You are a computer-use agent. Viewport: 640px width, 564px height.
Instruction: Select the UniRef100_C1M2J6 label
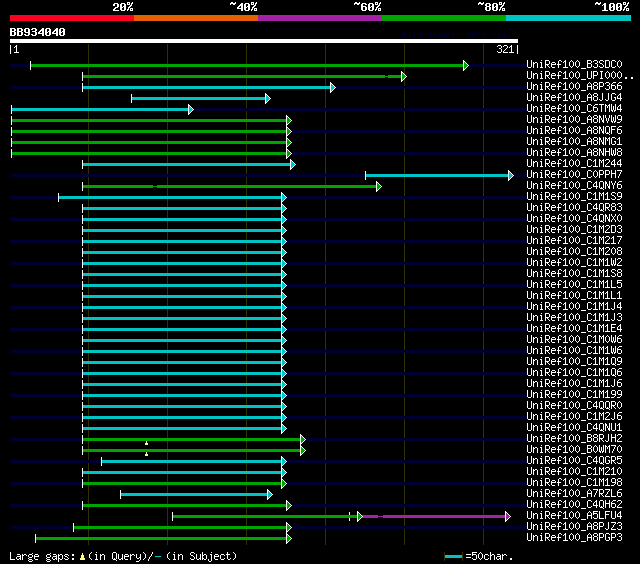tap(574, 417)
